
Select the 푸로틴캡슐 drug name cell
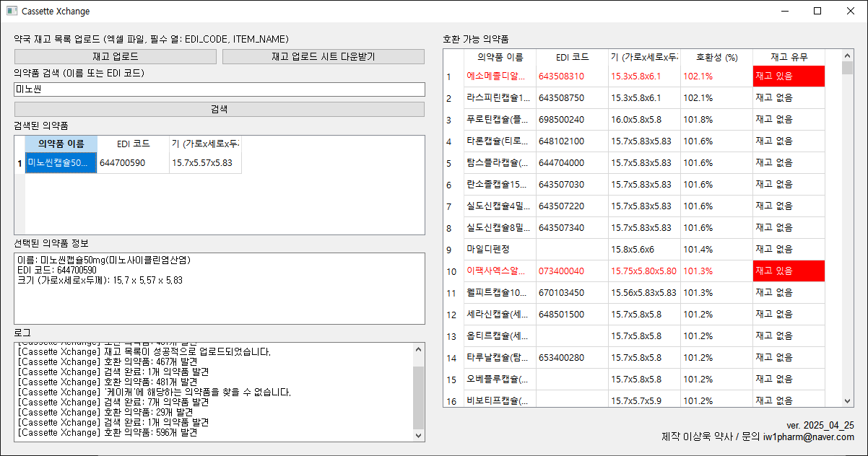pyautogui.click(x=500, y=120)
